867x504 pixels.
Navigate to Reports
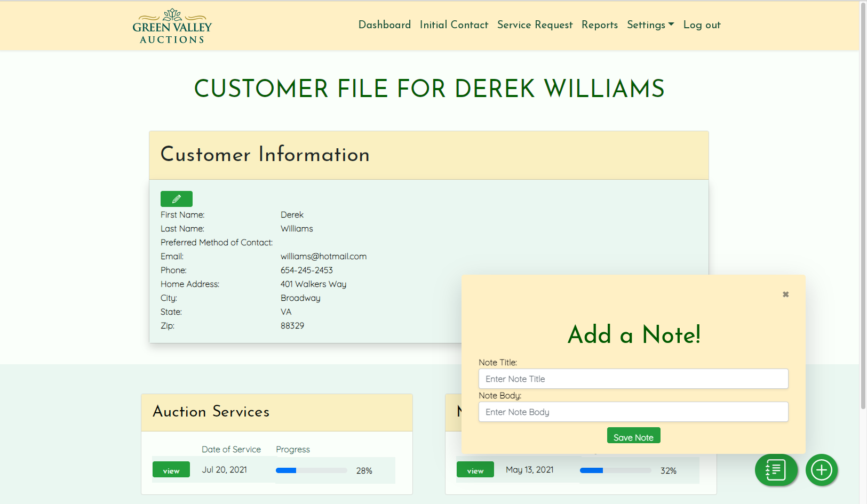(x=599, y=25)
